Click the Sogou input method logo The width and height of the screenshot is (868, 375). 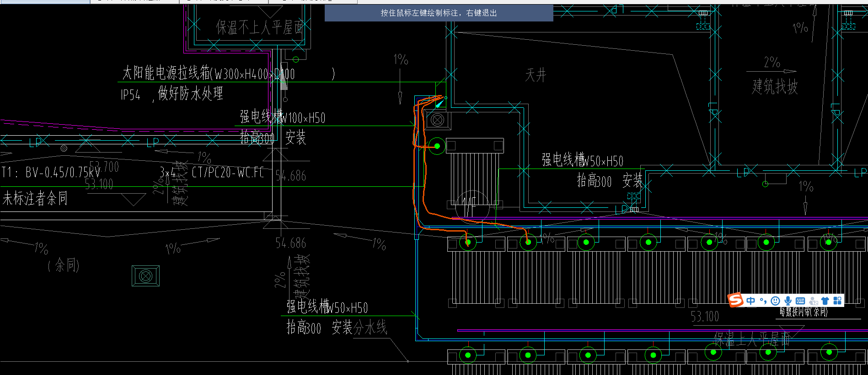point(736,300)
